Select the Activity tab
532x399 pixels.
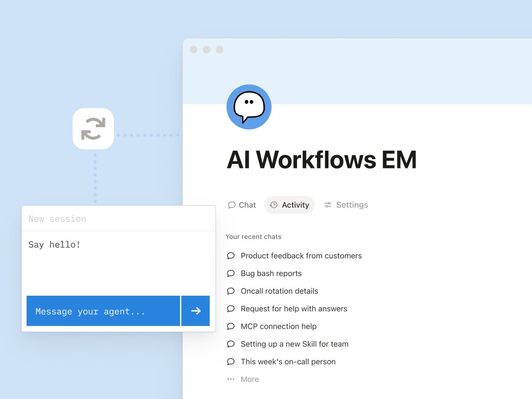tap(289, 205)
